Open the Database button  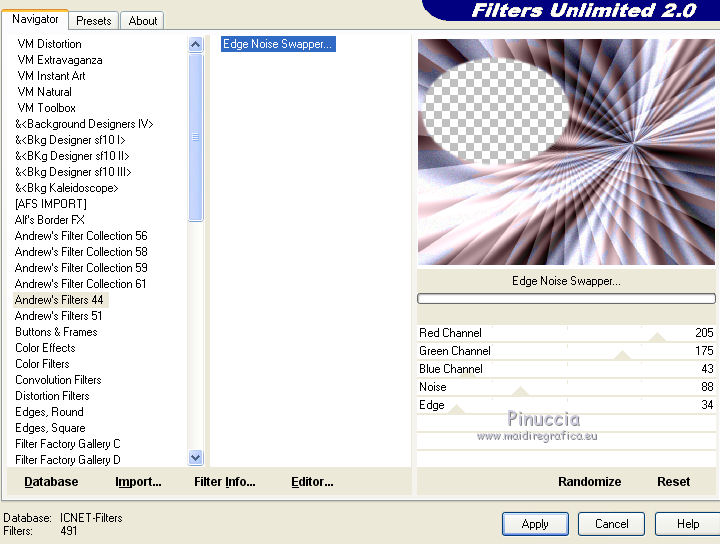[x=51, y=482]
